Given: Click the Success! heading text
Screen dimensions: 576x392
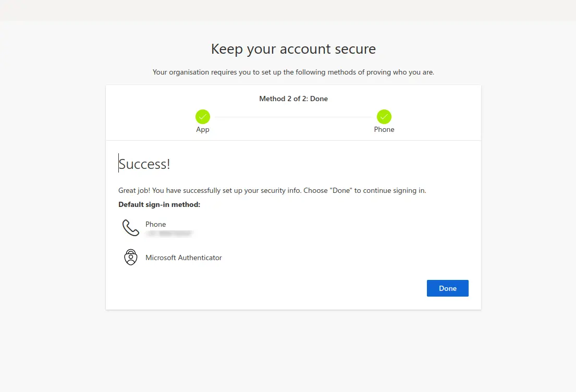Looking at the screenshot, I should 144,164.
